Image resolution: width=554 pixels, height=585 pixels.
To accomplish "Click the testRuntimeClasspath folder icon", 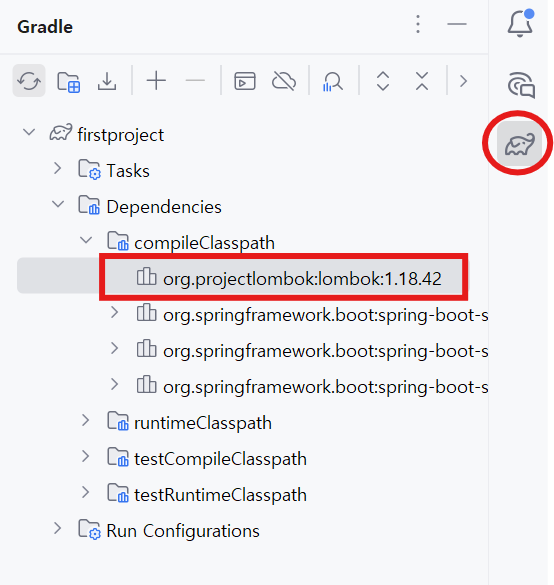I will click(118, 493).
